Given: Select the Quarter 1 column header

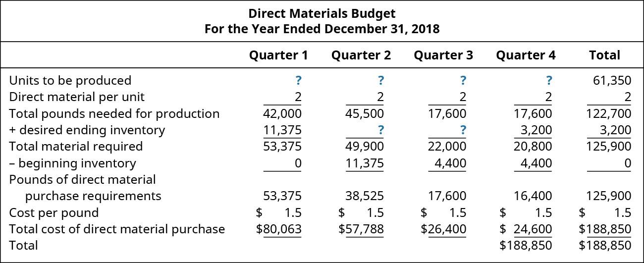Looking at the screenshot, I should coord(278,55).
